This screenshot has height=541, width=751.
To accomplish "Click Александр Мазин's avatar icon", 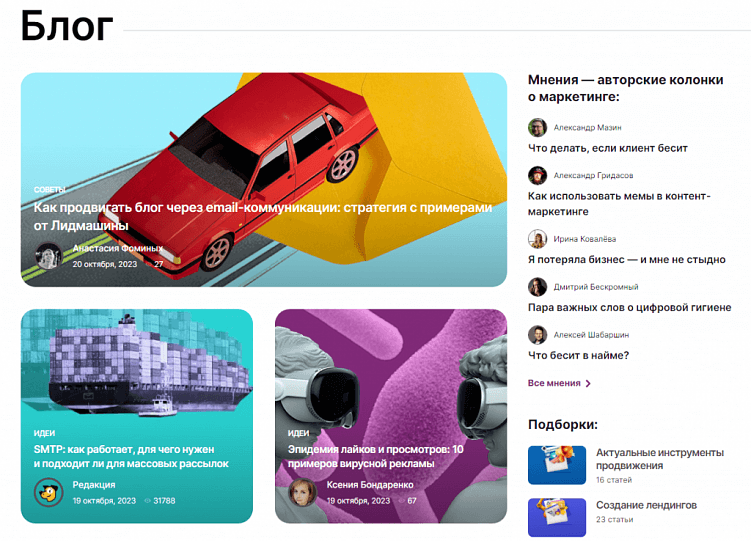I will tap(537, 127).
